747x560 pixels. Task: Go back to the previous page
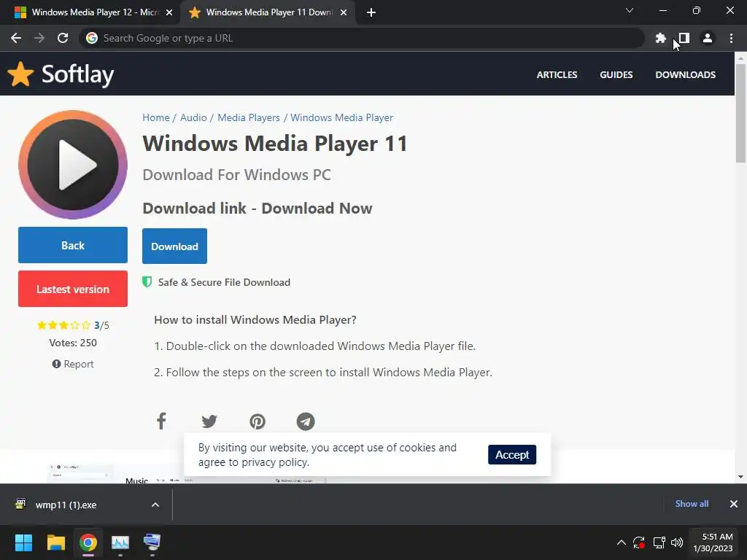pos(16,38)
